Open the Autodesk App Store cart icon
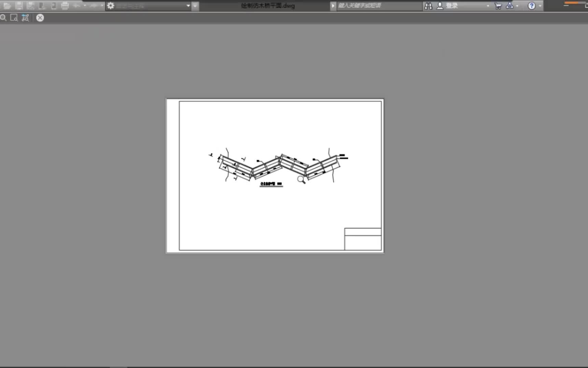 (x=498, y=6)
